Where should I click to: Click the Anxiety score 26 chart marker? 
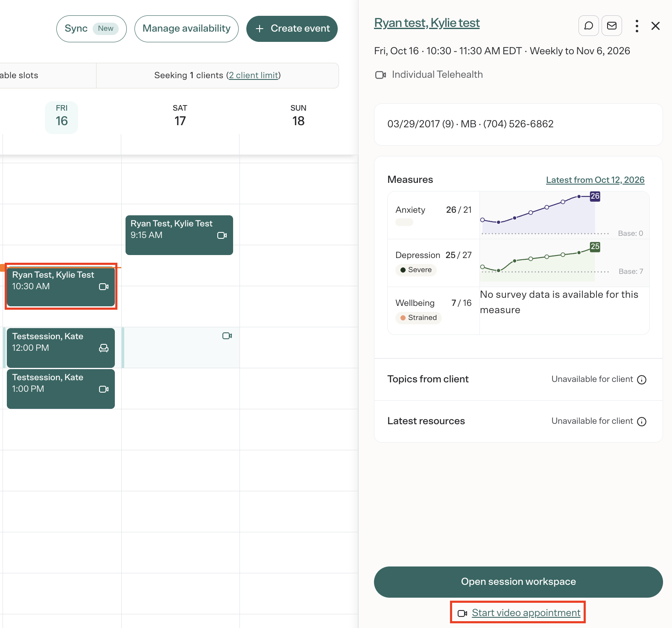coord(595,196)
